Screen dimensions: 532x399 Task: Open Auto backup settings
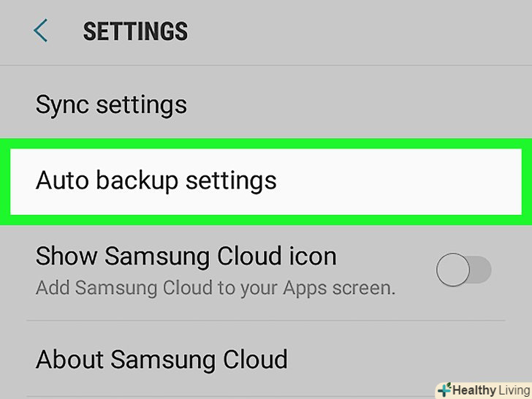(x=156, y=180)
